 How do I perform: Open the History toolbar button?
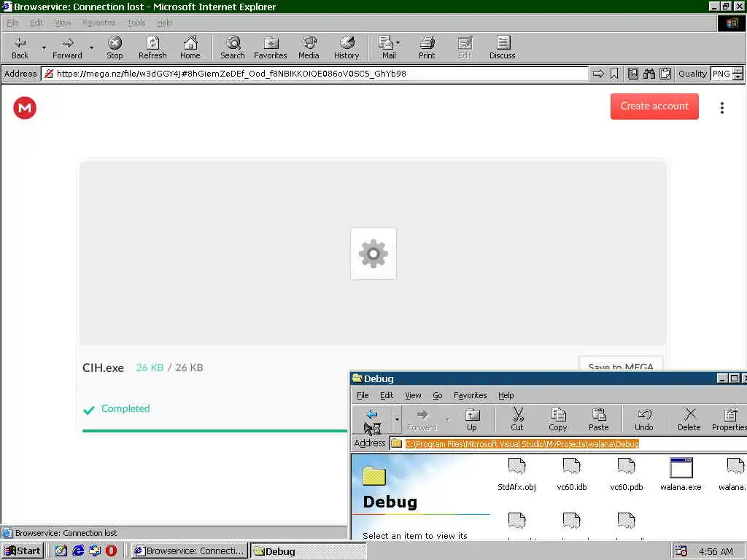(x=347, y=47)
